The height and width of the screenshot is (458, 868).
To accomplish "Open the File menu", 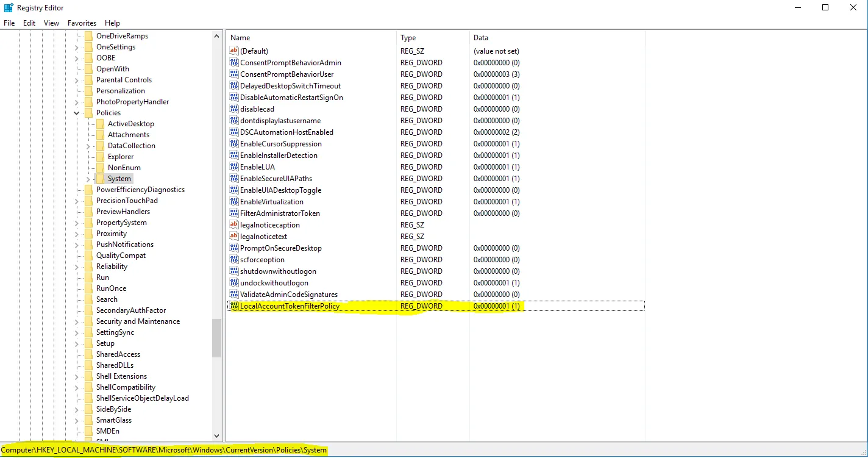I will [9, 23].
